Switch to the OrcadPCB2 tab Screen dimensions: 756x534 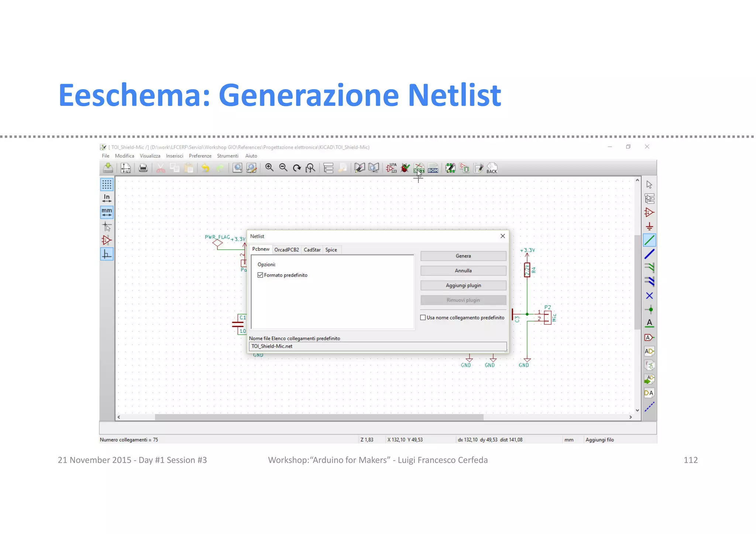(287, 250)
